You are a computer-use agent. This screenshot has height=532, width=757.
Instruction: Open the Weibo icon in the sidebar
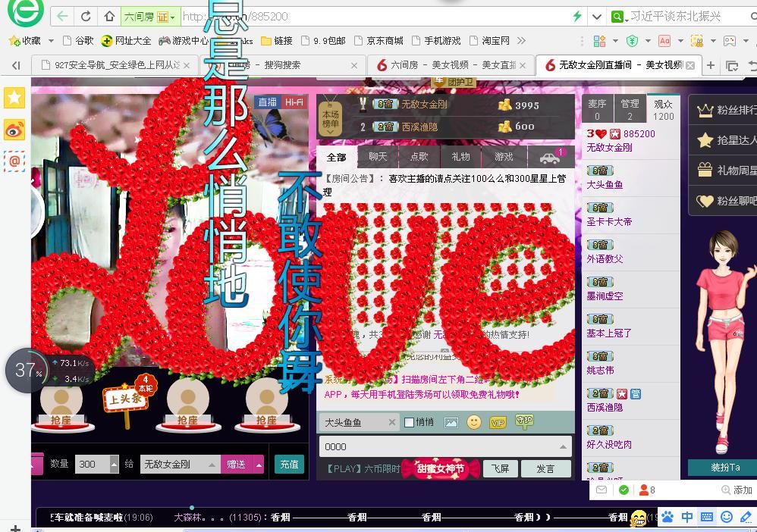(x=14, y=130)
